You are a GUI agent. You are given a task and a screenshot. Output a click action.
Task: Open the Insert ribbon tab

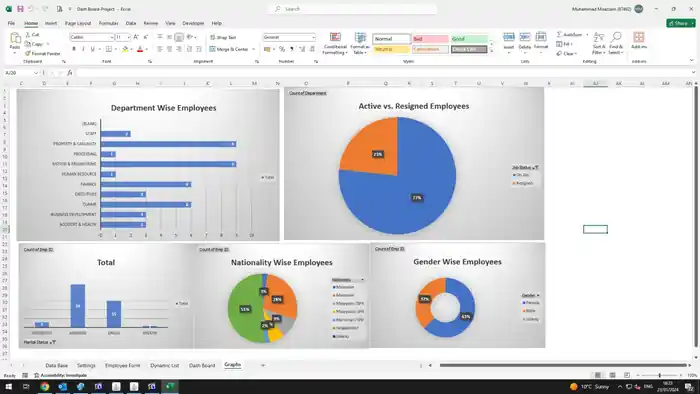coord(51,23)
